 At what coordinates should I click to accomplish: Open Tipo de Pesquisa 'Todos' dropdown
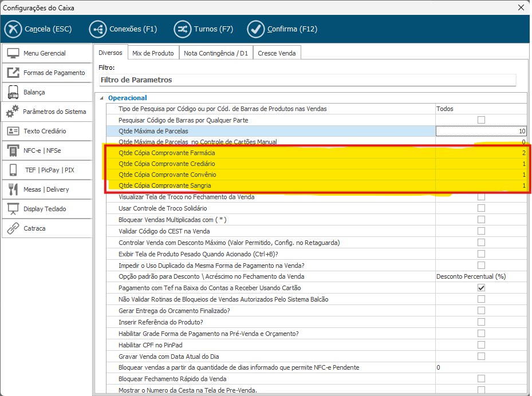coord(480,109)
